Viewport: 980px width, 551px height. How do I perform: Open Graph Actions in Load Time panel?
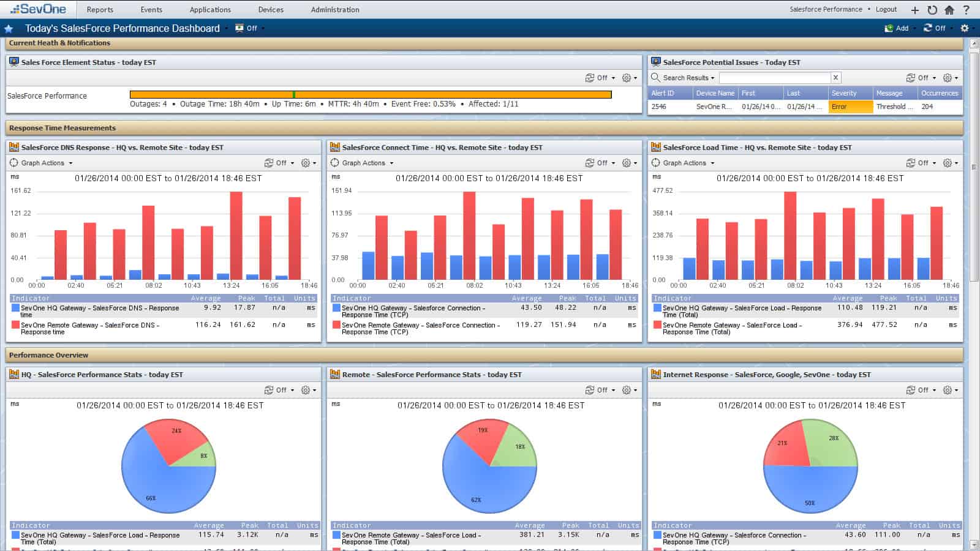[684, 163]
